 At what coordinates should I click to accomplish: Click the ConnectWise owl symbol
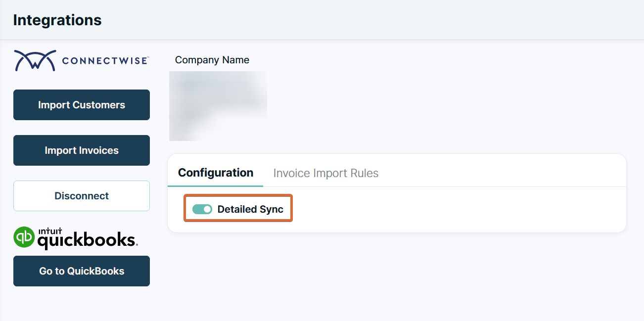tap(35, 59)
